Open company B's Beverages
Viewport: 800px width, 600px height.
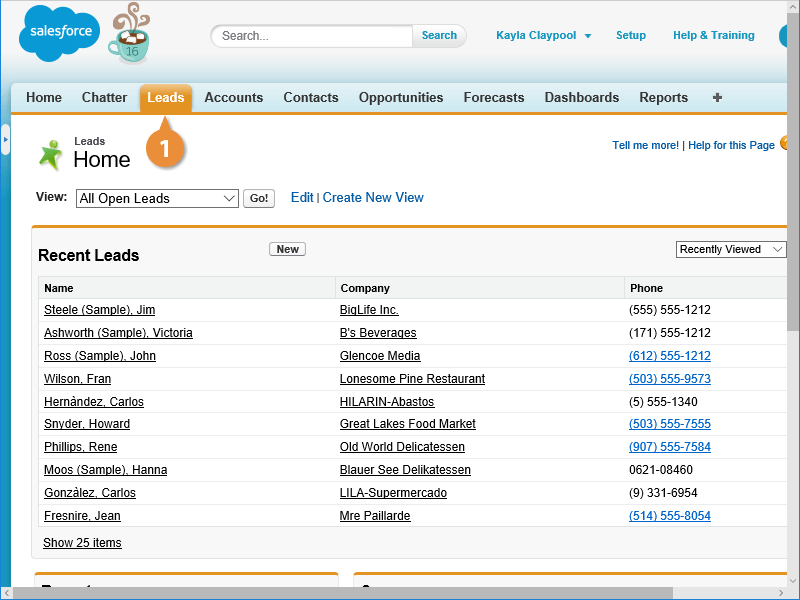378,333
